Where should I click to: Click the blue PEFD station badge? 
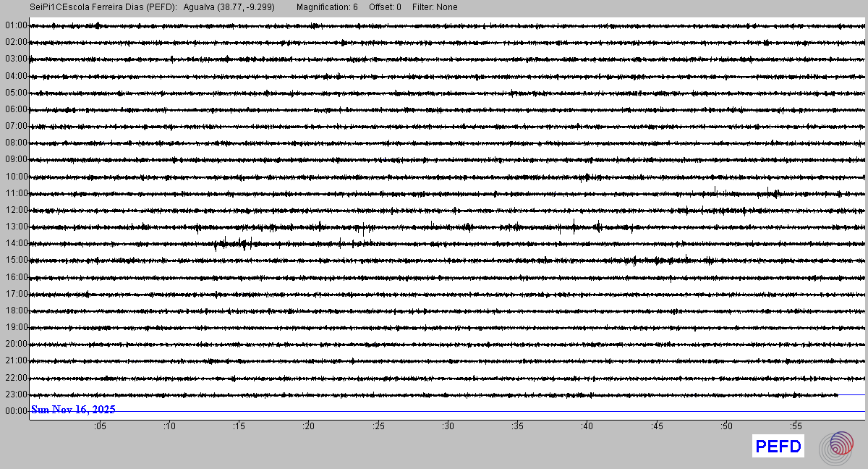778,447
